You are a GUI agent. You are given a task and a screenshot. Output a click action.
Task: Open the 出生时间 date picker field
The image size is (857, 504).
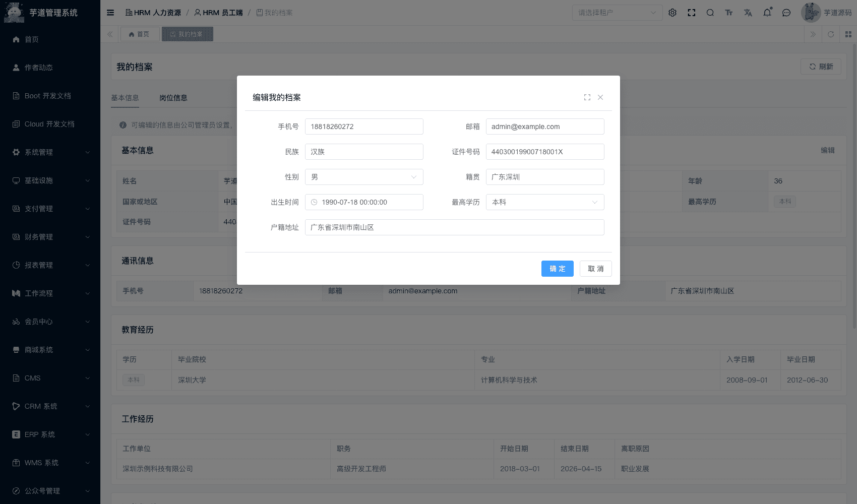click(364, 202)
